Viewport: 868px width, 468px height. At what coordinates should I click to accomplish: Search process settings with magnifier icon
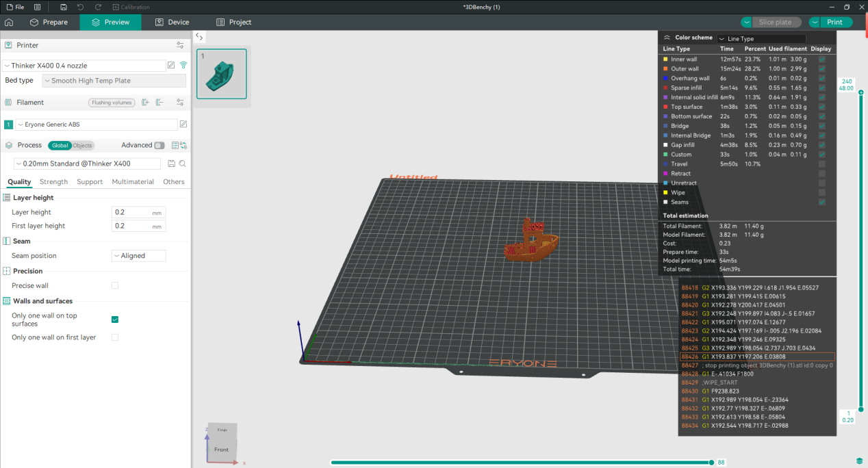click(x=183, y=164)
